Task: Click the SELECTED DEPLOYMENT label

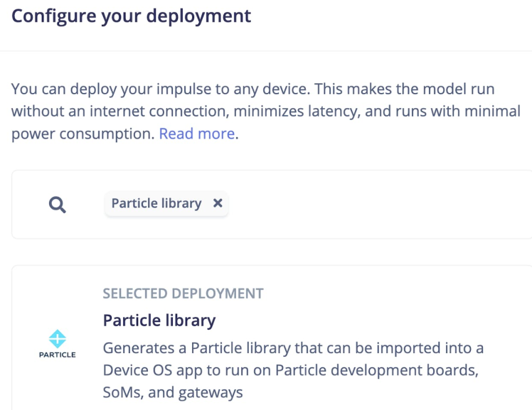Action: click(x=183, y=293)
